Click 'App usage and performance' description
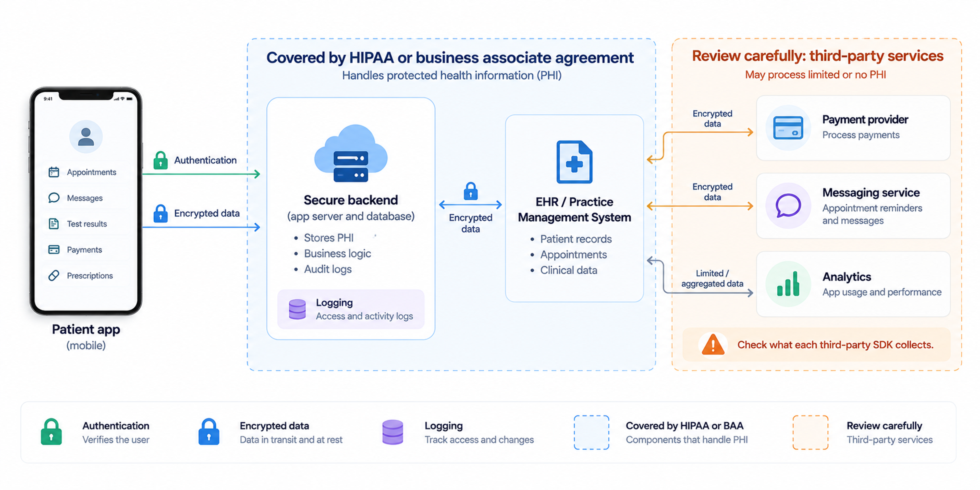 coord(882,292)
